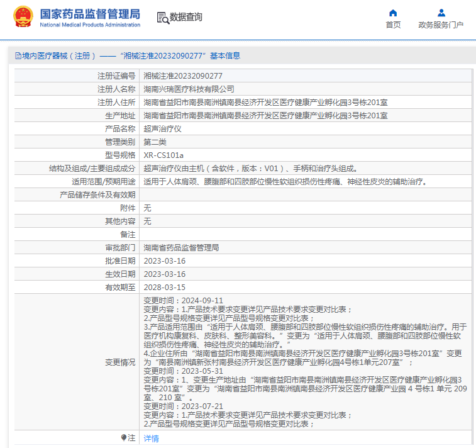Select registration number 湘械注准20232090277 value
The width and height of the screenshot is (476, 448).
[183, 76]
